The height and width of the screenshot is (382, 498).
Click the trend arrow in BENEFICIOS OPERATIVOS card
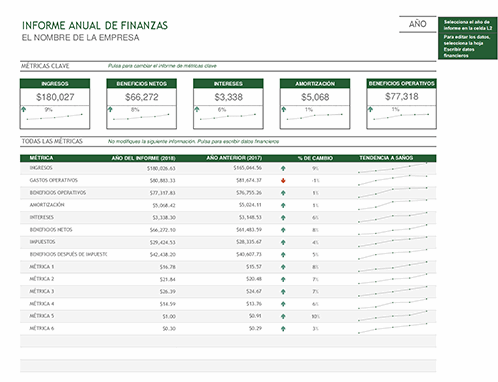(370, 109)
